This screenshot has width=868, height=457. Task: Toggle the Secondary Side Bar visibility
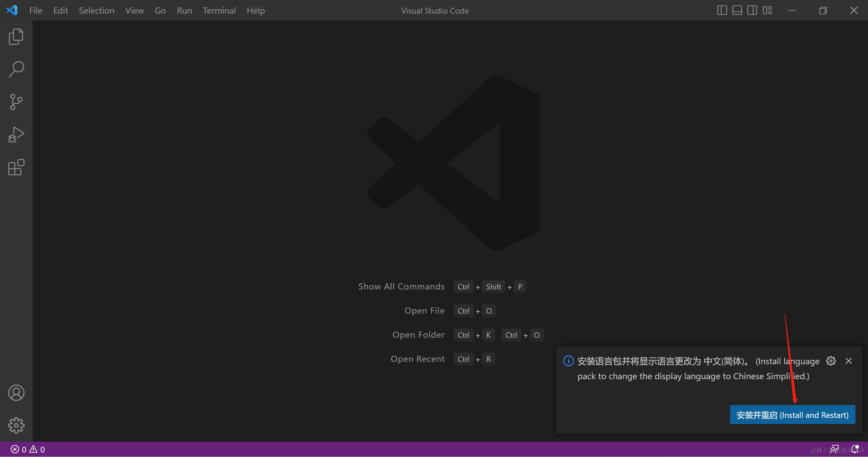click(752, 11)
